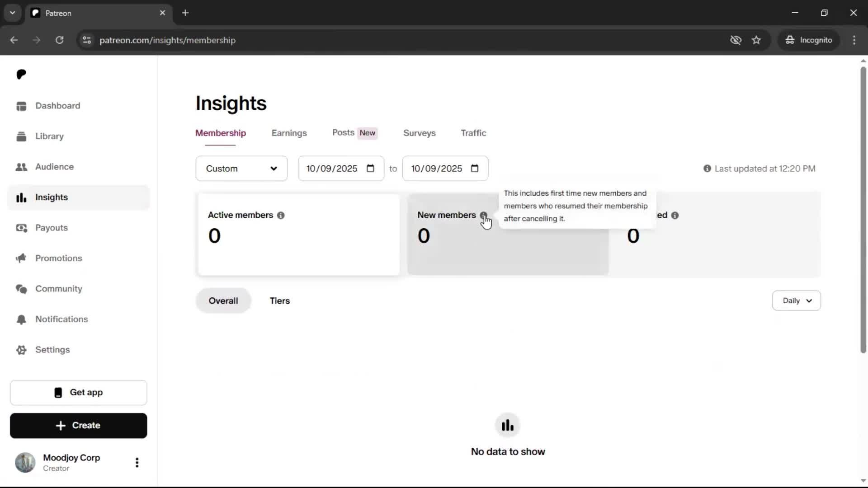Switch to the Posts tab
The height and width of the screenshot is (488, 868).
click(x=355, y=133)
